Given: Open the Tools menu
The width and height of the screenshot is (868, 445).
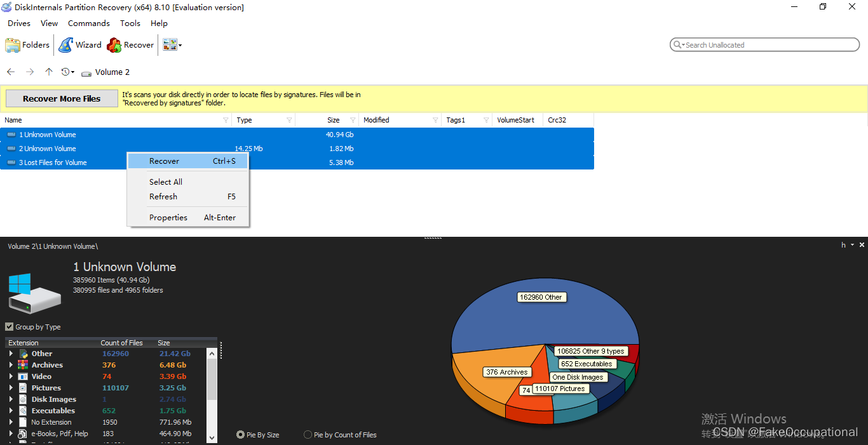Looking at the screenshot, I should [130, 23].
